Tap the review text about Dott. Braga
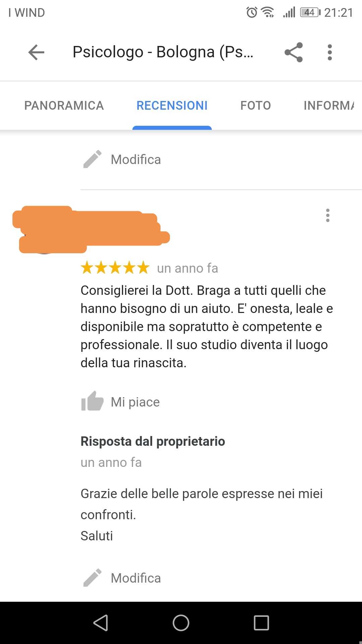 pos(207,326)
